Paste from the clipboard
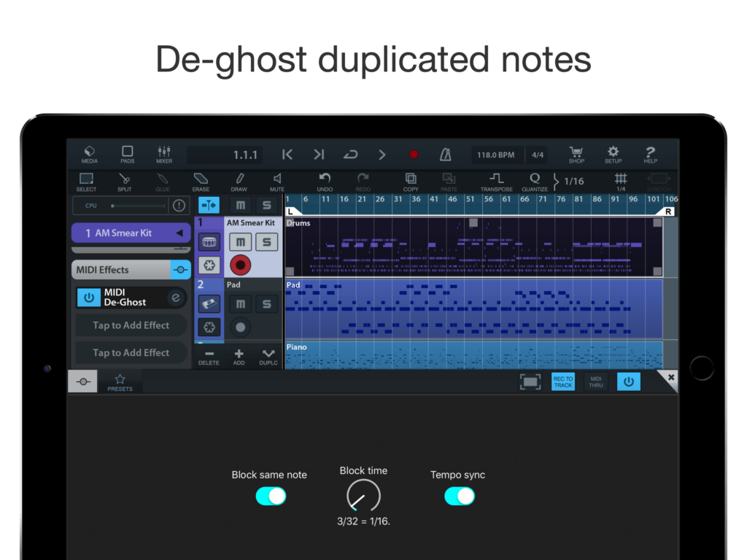The image size is (747, 560). [449, 182]
